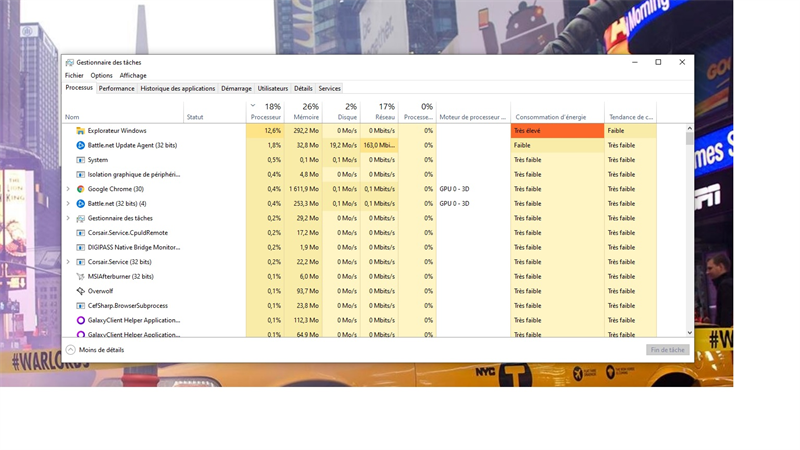800x450 pixels.
Task: Click the 292,2 Mo memory value
Action: click(x=306, y=131)
